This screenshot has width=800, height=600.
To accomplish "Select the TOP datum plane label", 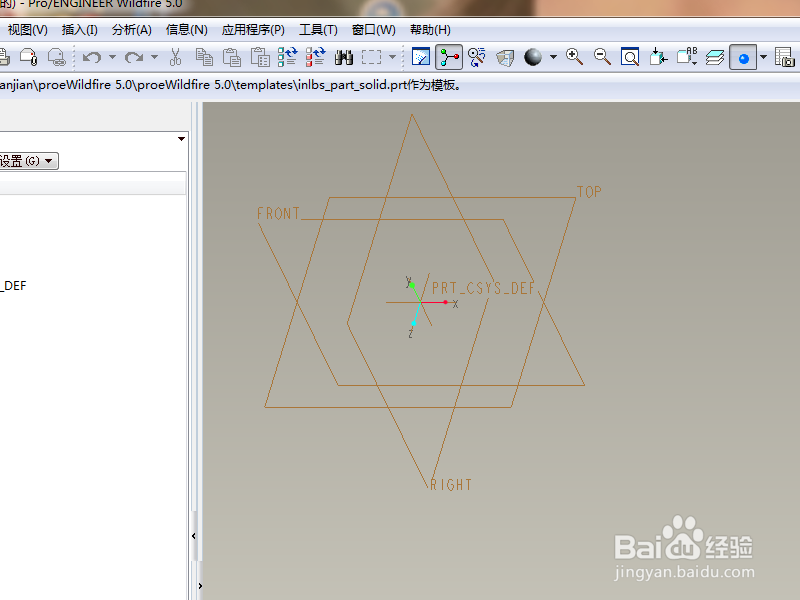I will (589, 192).
